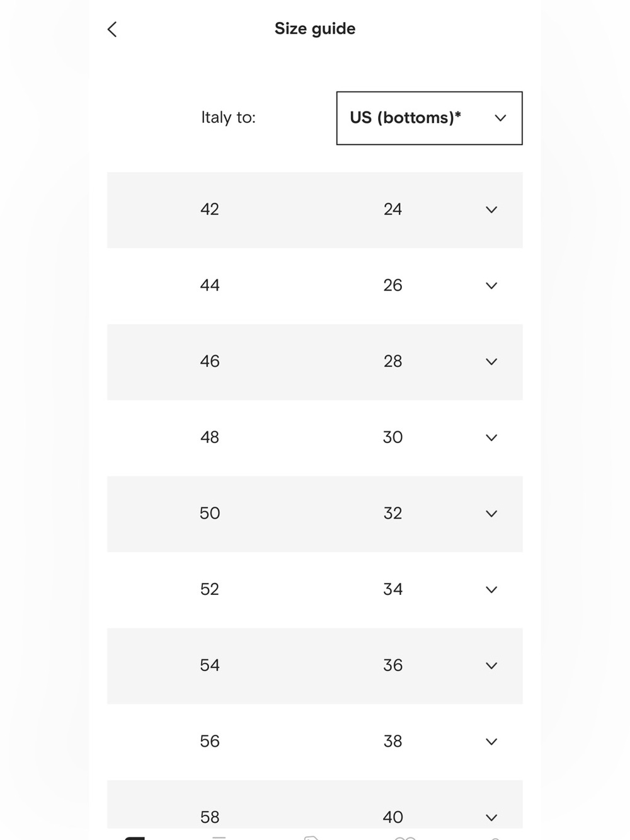This screenshot has width=630, height=840.
Task: Choose the US size 32 value
Action: (x=392, y=513)
